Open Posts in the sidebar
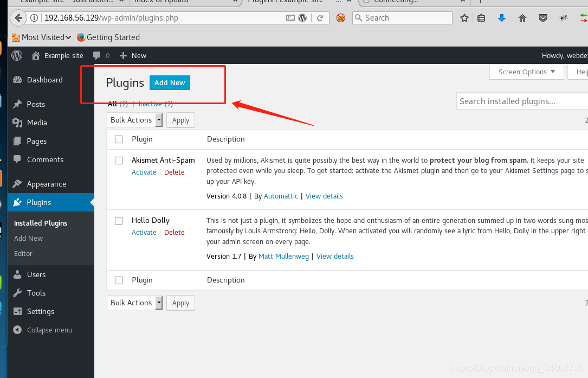Image resolution: width=588 pixels, height=378 pixels. pyautogui.click(x=50, y=104)
